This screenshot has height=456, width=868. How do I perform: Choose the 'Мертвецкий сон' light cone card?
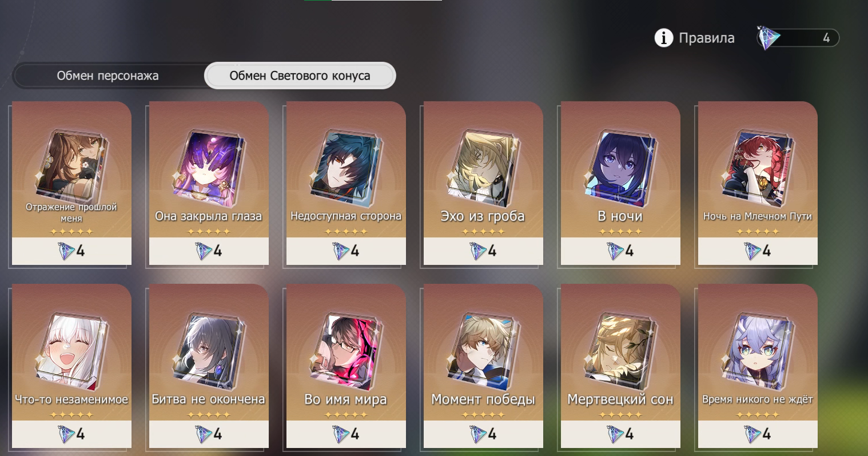(x=620, y=366)
